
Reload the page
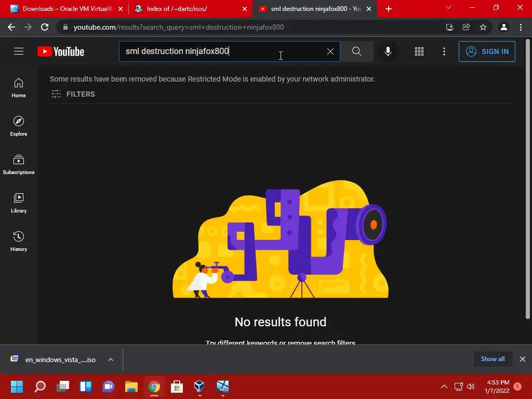coord(45,27)
